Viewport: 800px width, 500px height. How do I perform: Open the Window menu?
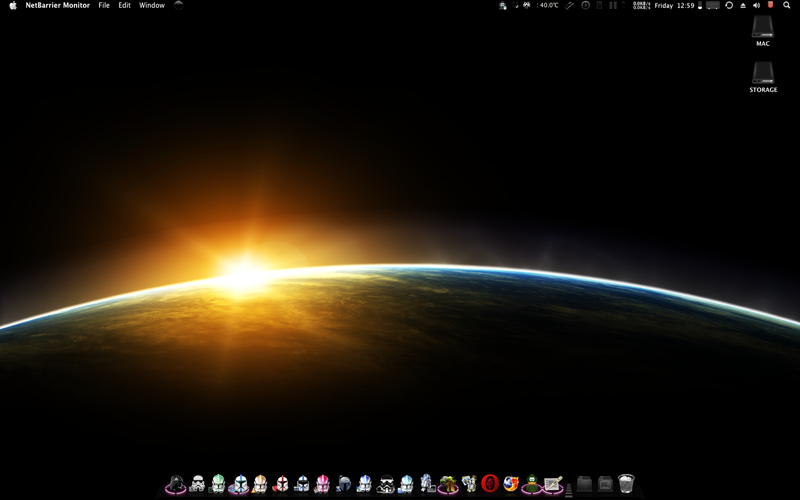152,5
